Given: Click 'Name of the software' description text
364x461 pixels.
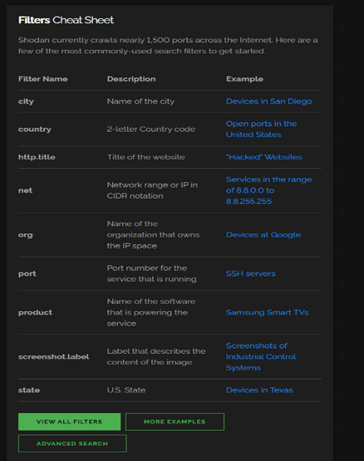Looking at the screenshot, I should pos(151,312).
